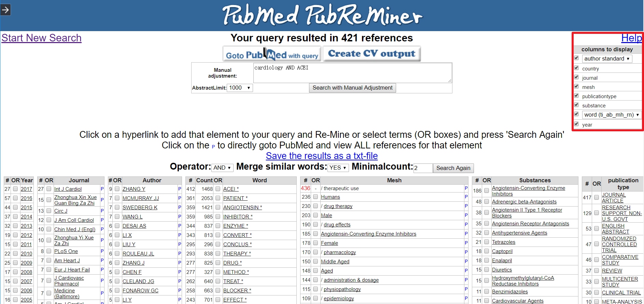Open PubMed P link for SWEDBERG K
This screenshot has height=304, width=644.
pyautogui.click(x=180, y=207)
